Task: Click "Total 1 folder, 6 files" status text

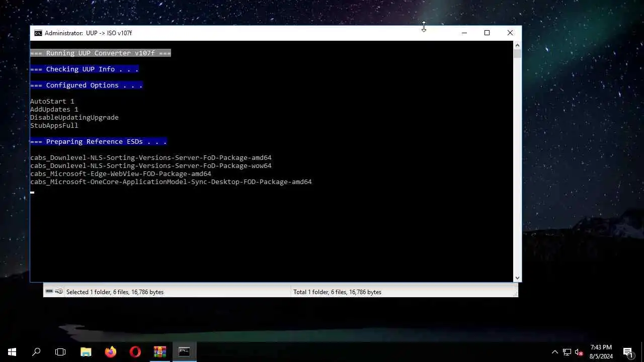Action: pyautogui.click(x=337, y=292)
